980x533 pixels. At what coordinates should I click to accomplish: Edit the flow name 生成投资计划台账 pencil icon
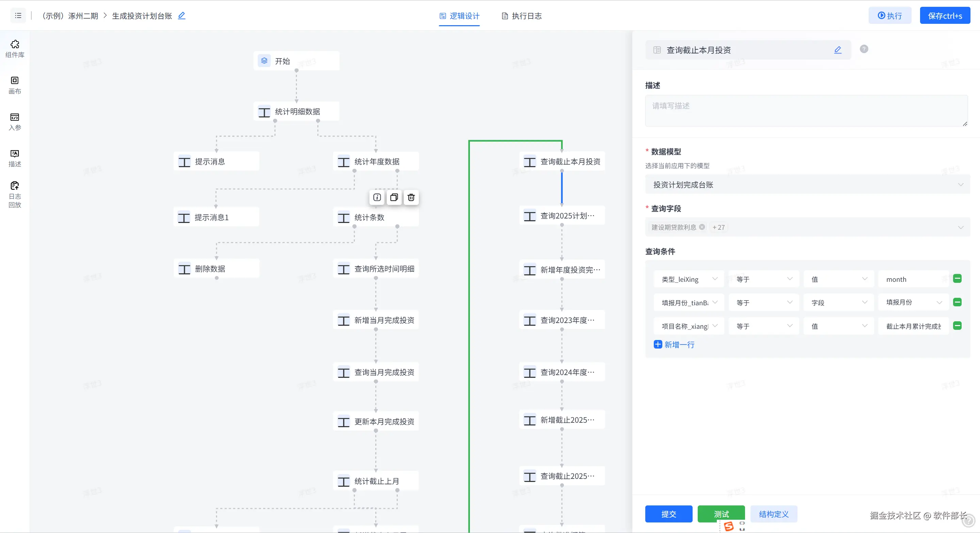point(181,16)
